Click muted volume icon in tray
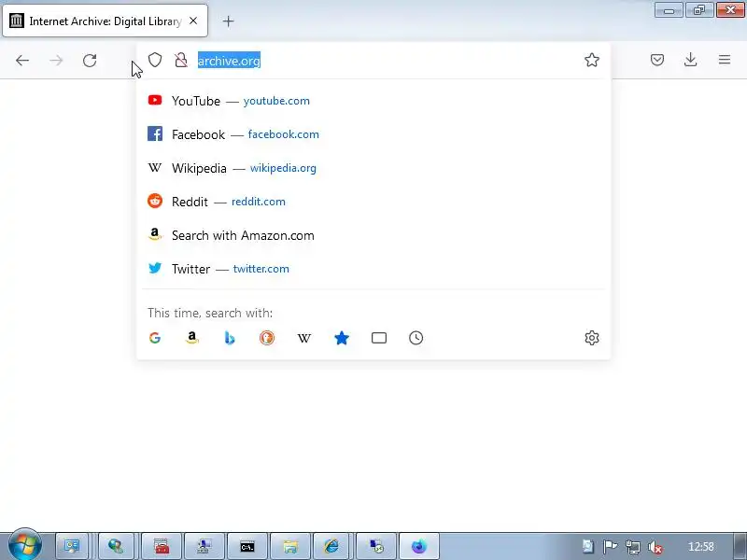Image resolution: width=747 pixels, height=560 pixels. click(655, 547)
